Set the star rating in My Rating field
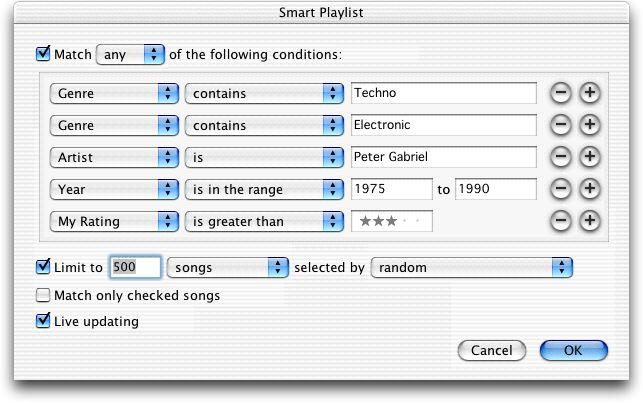643x403 pixels. click(392, 221)
